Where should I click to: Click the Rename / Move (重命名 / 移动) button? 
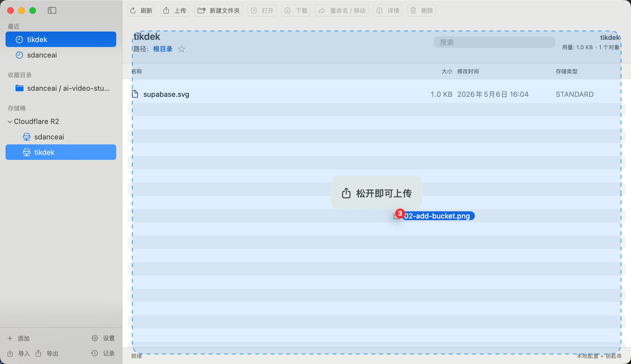point(342,11)
